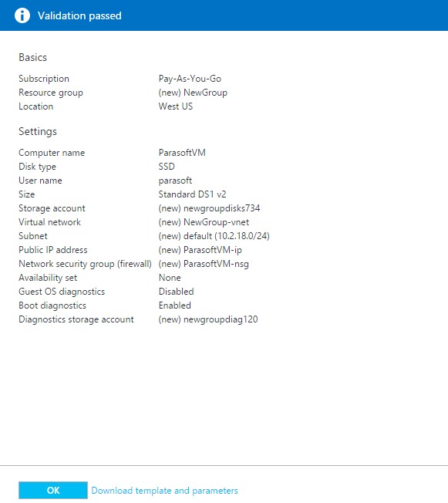Select the West US location value
The height and width of the screenshot is (503, 448).
tap(175, 106)
